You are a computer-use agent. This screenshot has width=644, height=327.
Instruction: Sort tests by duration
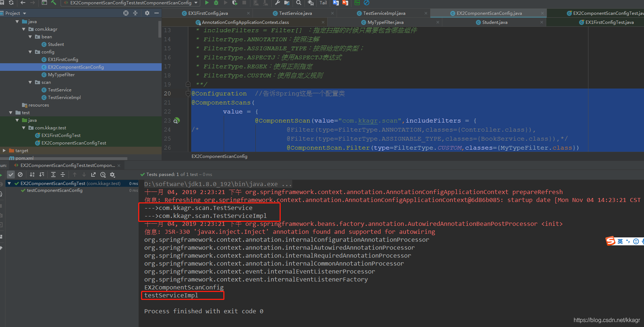click(41, 175)
